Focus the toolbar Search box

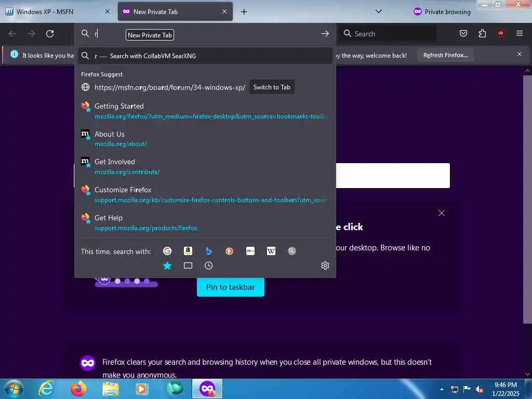point(388,34)
